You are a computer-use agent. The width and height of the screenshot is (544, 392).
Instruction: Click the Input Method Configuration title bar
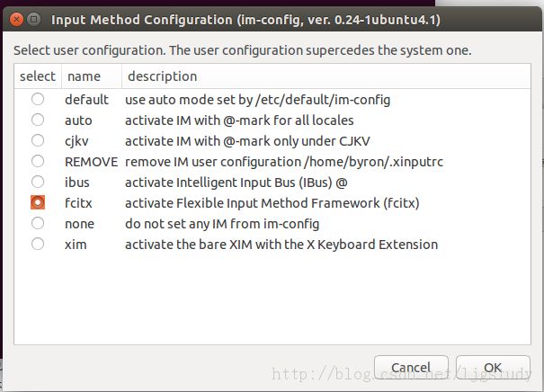tap(245, 20)
